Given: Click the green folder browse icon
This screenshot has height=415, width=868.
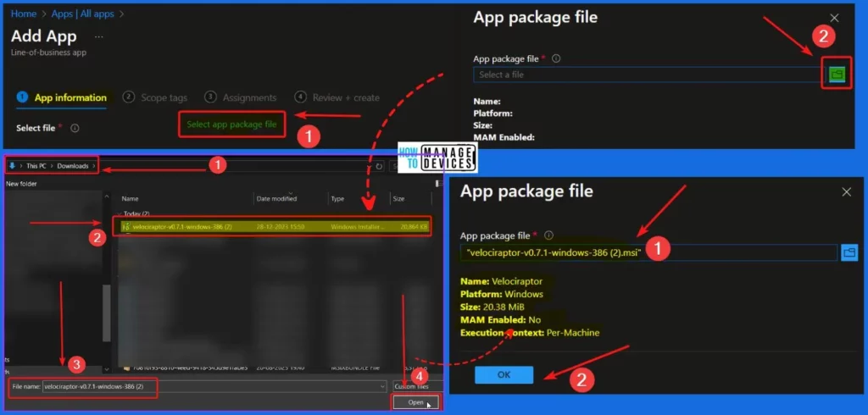Looking at the screenshot, I should click(x=837, y=74).
